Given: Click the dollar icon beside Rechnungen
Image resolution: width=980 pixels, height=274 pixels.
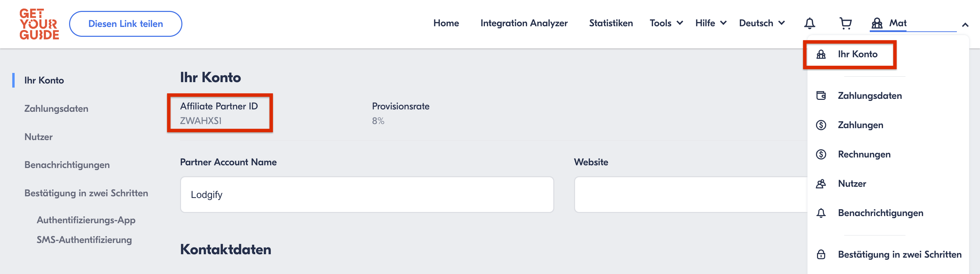Looking at the screenshot, I should click(821, 154).
